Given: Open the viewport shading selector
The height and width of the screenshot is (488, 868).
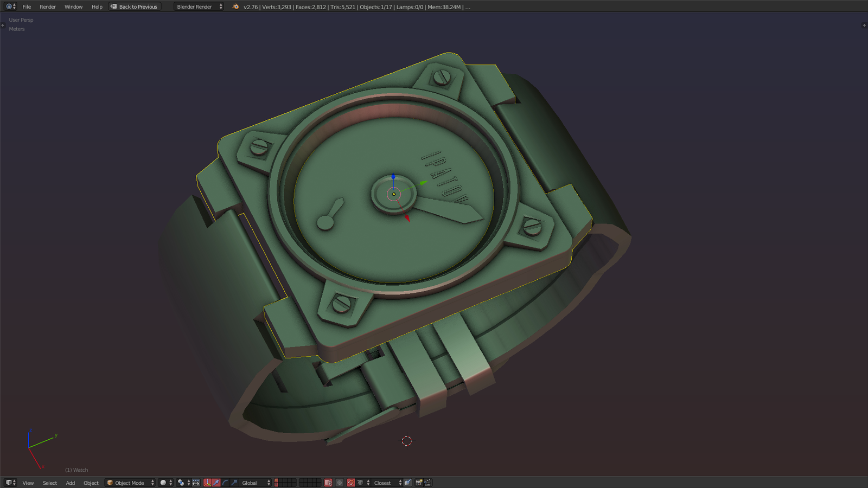Looking at the screenshot, I should click(166, 483).
